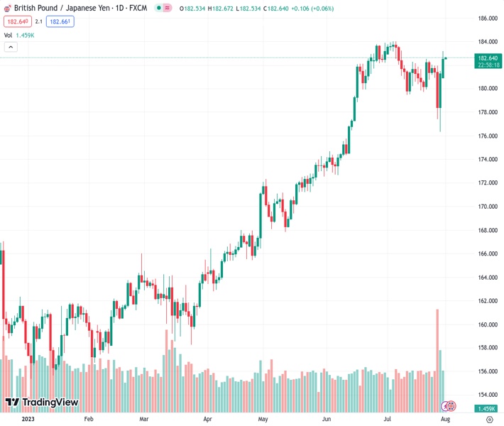Click the 1.459K volume tag on the scale
Screen dimensions: 504x426
tap(486, 408)
